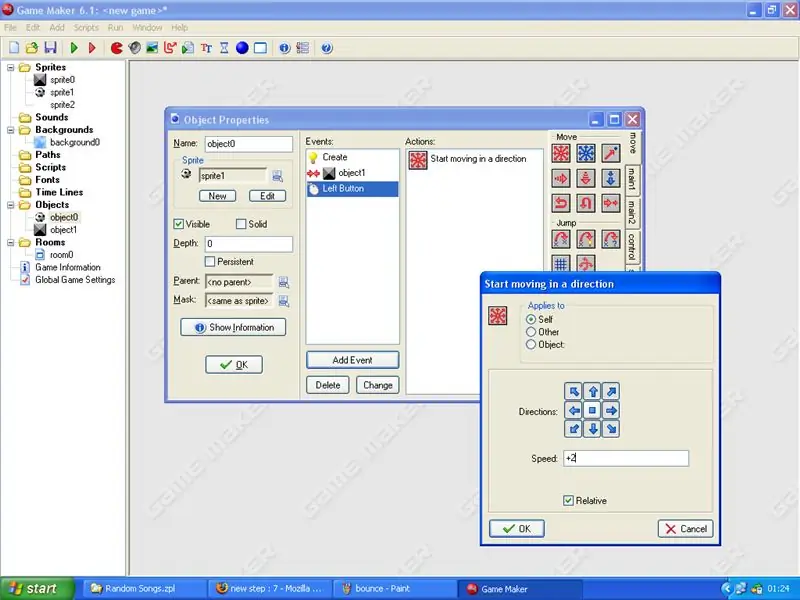Open game information from the toolbar 'i' icon
Viewport: 800px width, 600px height.
point(284,48)
